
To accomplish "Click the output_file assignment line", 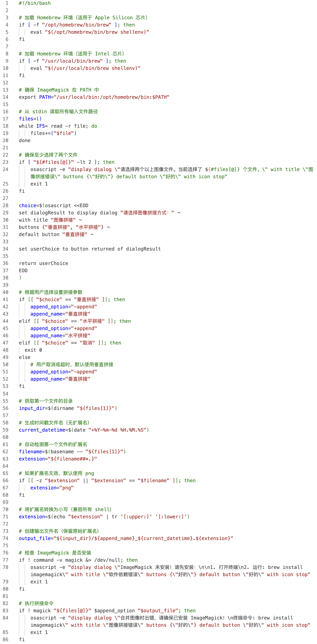I will click(126, 538).
